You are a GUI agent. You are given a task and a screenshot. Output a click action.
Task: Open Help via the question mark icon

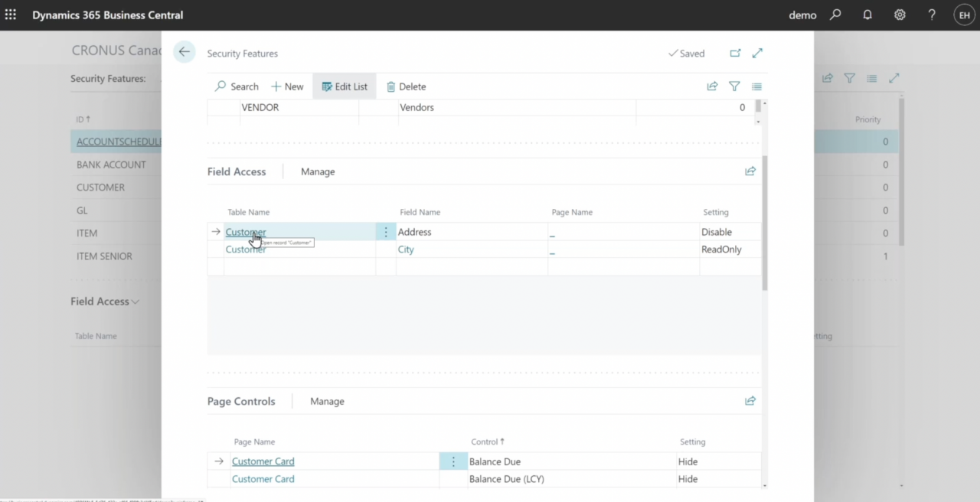click(932, 15)
